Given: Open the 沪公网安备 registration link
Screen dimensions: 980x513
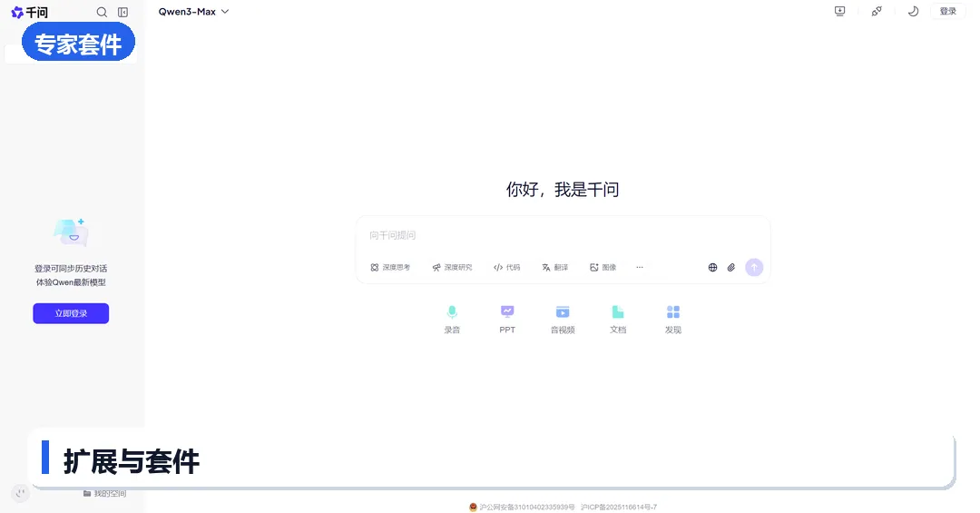Looking at the screenshot, I should pos(523,507).
